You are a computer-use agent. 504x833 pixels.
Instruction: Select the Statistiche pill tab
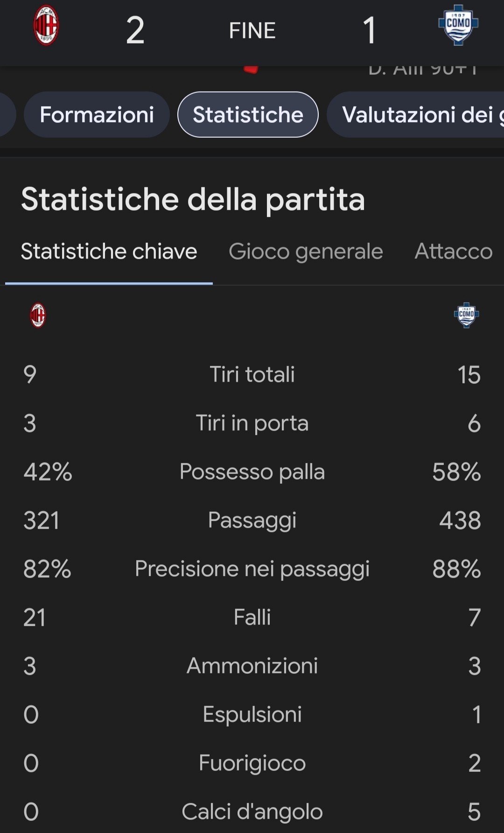click(248, 115)
